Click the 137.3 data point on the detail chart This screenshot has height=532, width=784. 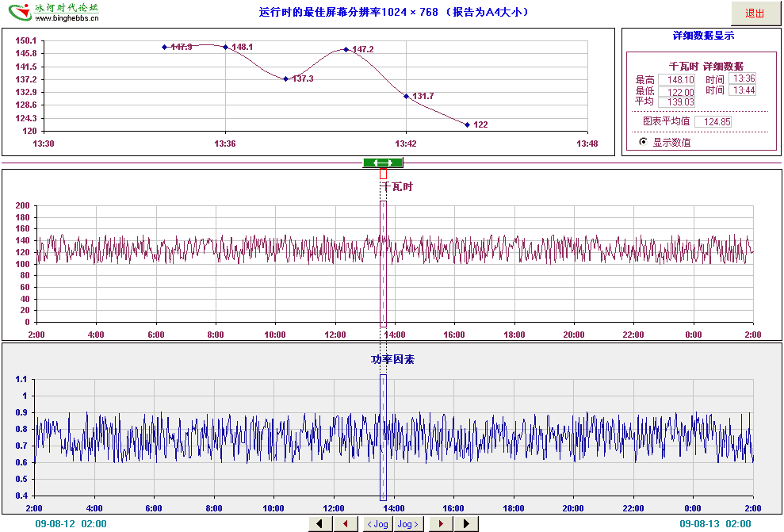click(285, 78)
